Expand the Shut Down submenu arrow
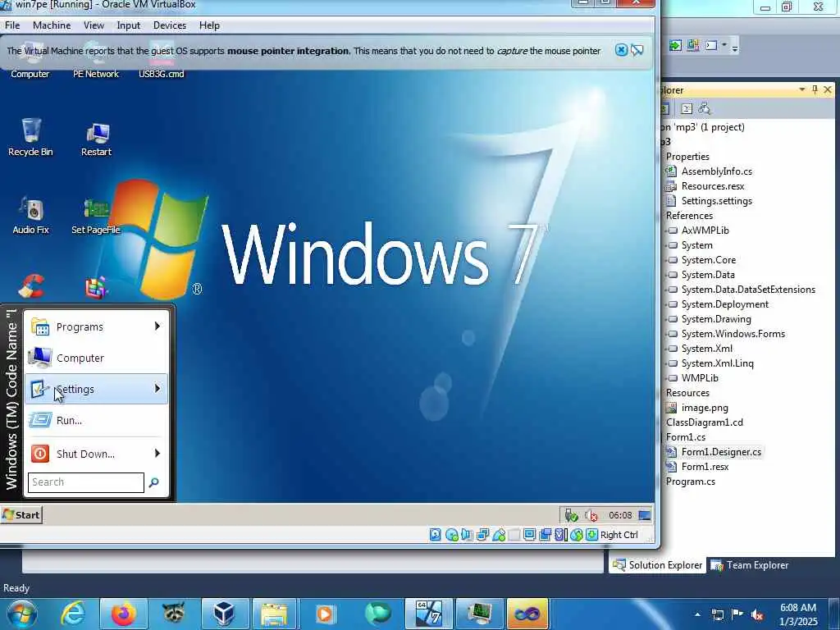The width and height of the screenshot is (840, 630). click(157, 453)
